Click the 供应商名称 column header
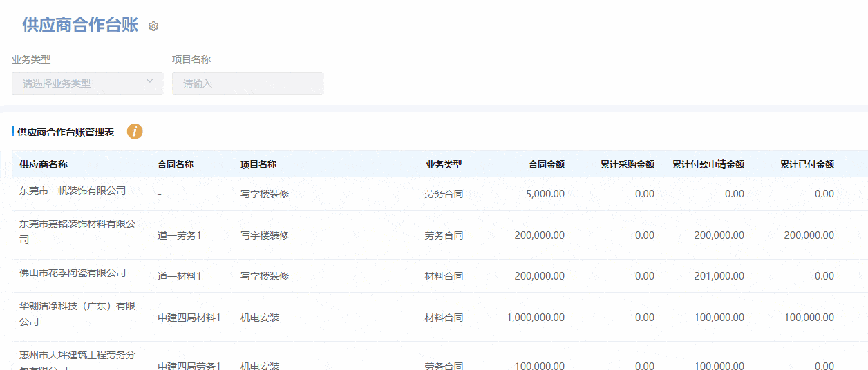The image size is (868, 370). pyautogui.click(x=44, y=164)
